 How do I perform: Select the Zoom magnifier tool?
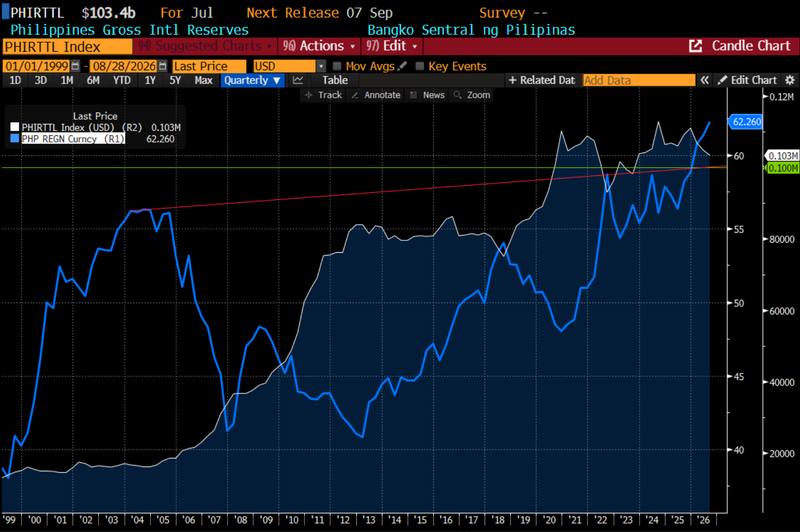click(x=472, y=95)
